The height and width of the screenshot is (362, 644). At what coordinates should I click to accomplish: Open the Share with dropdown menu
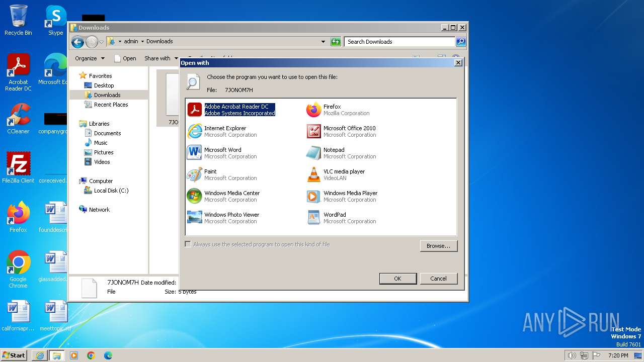pos(161,58)
